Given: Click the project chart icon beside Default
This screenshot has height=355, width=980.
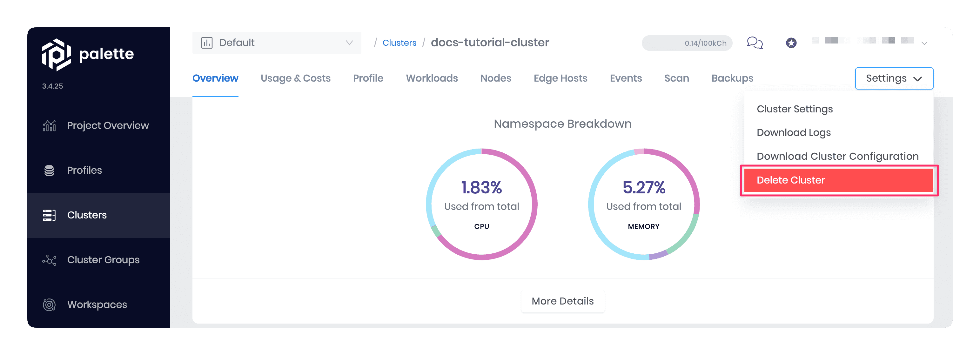Looking at the screenshot, I should [207, 43].
